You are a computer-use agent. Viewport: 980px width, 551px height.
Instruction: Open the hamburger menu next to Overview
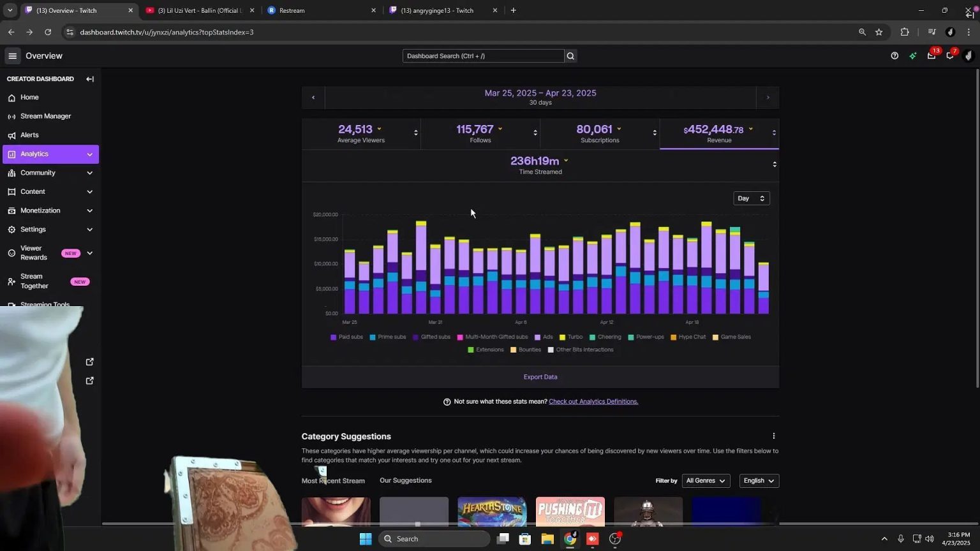pyautogui.click(x=12, y=55)
